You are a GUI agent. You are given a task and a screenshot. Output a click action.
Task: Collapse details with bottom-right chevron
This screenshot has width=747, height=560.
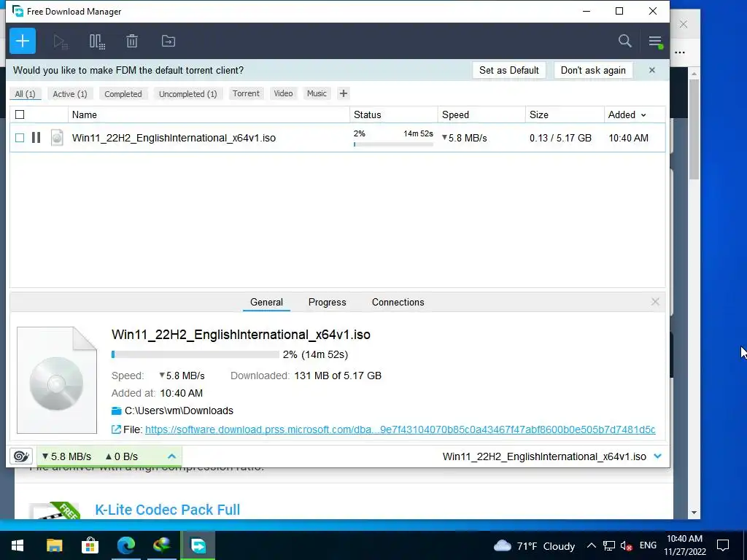(x=658, y=456)
